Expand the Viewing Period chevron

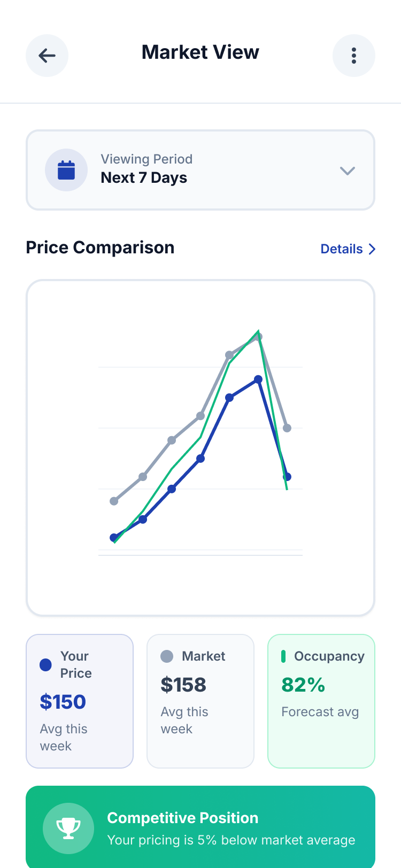(x=348, y=171)
